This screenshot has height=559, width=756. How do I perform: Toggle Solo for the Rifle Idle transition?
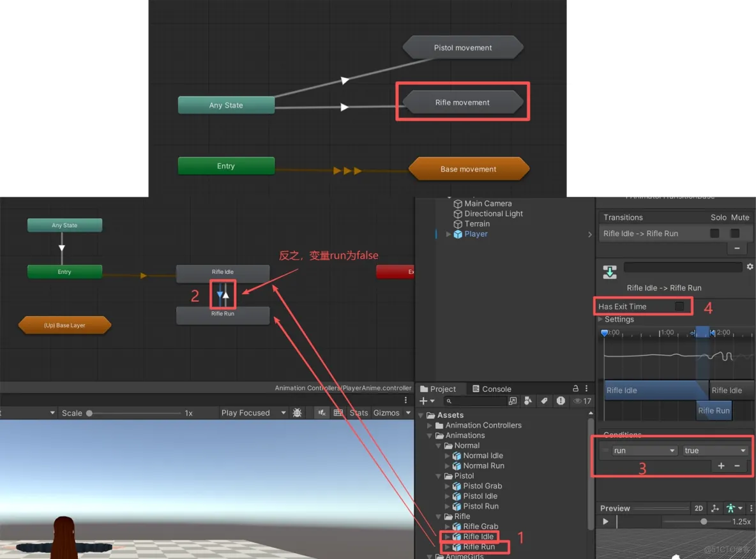pyautogui.click(x=714, y=233)
